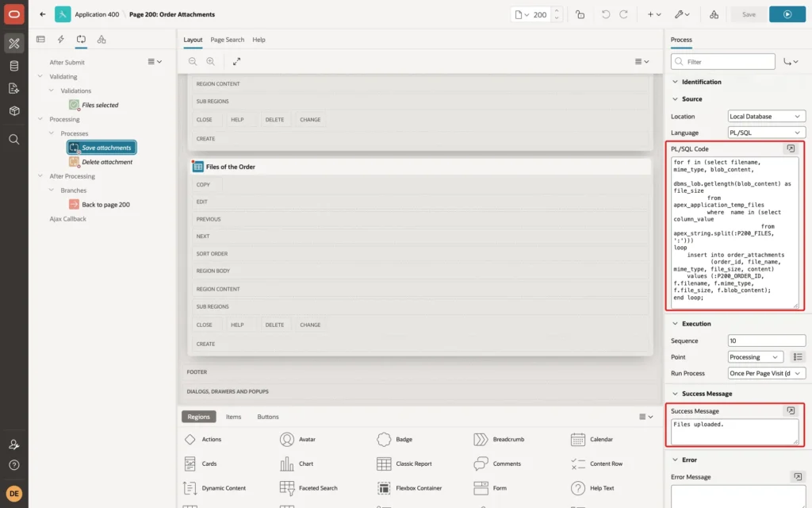812x508 pixels.
Task: Select the Buttons gallery tab
Action: coord(268,417)
